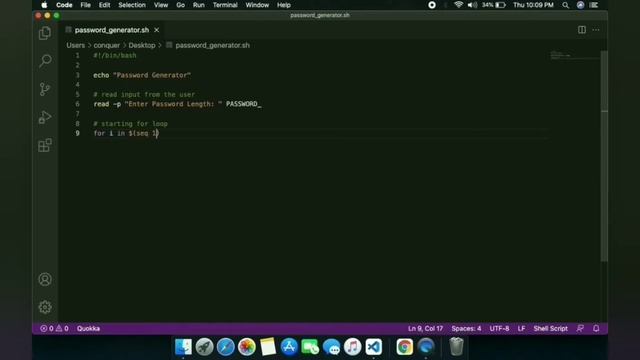Screen dimensions: 640x360
Task: Open the Help menu
Action: [x=284, y=5]
